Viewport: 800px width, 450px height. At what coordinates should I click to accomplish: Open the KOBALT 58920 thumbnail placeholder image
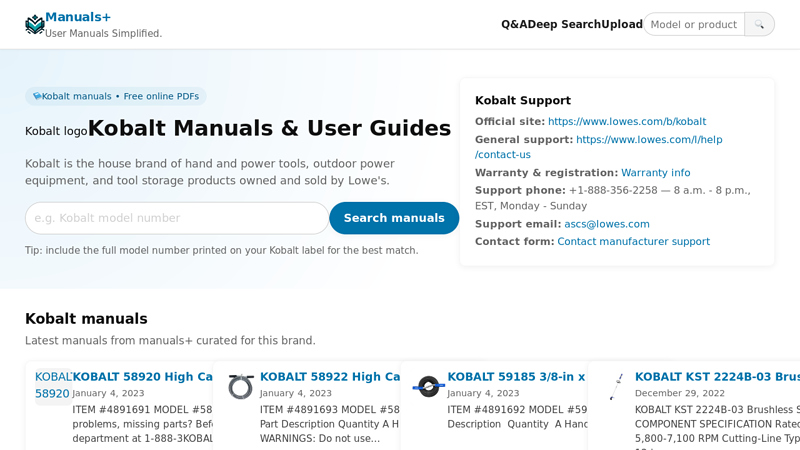pyautogui.click(x=53, y=386)
